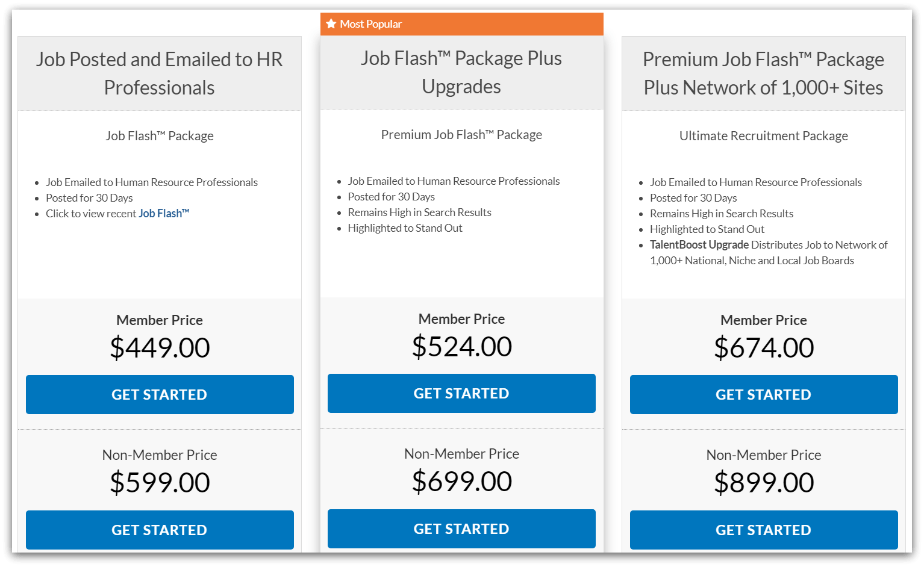924x567 pixels.
Task: Select the Most Popular orange banner
Action: [x=461, y=23]
